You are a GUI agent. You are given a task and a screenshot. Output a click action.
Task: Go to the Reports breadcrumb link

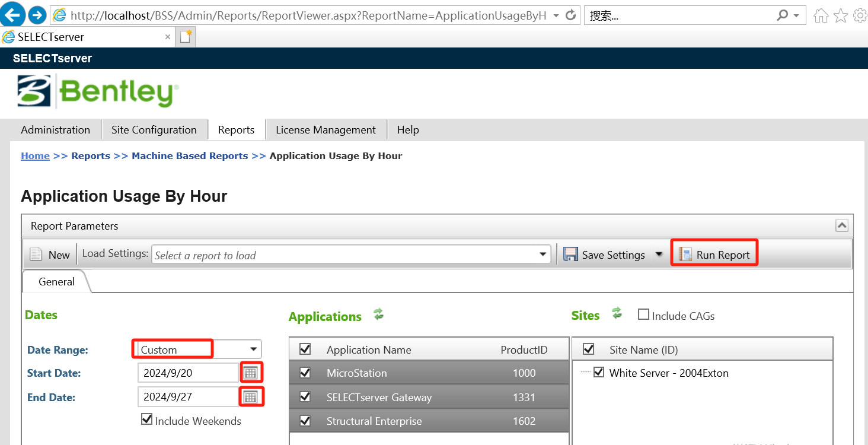[x=91, y=156]
